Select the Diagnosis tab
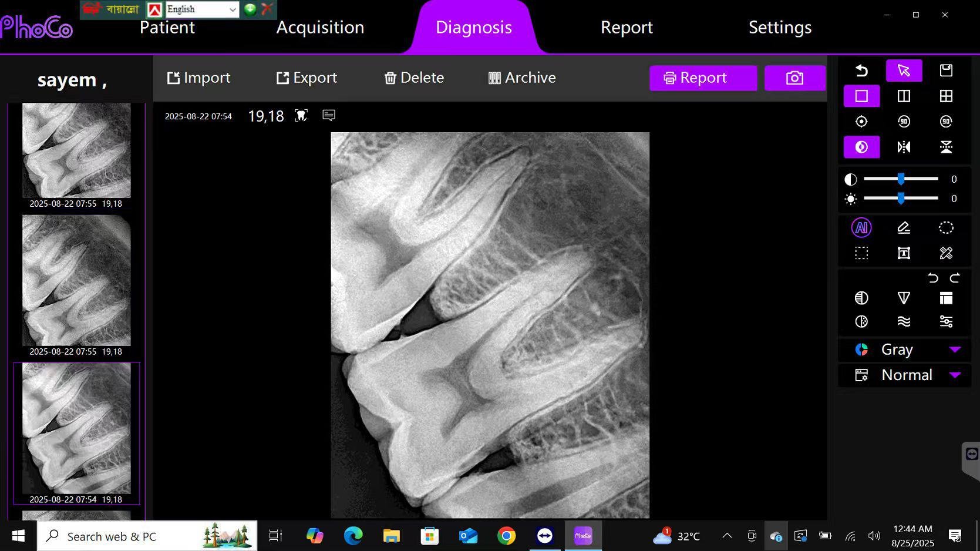This screenshot has height=551, width=980. pos(473,28)
